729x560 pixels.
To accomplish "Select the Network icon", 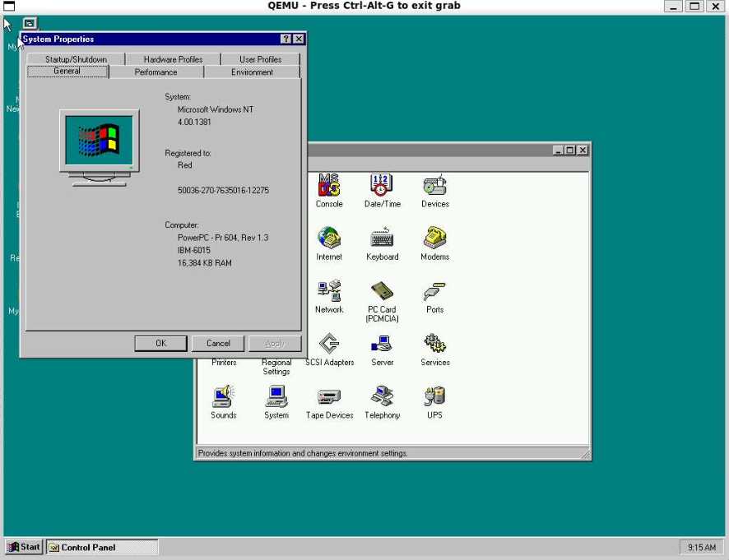I will (329, 290).
